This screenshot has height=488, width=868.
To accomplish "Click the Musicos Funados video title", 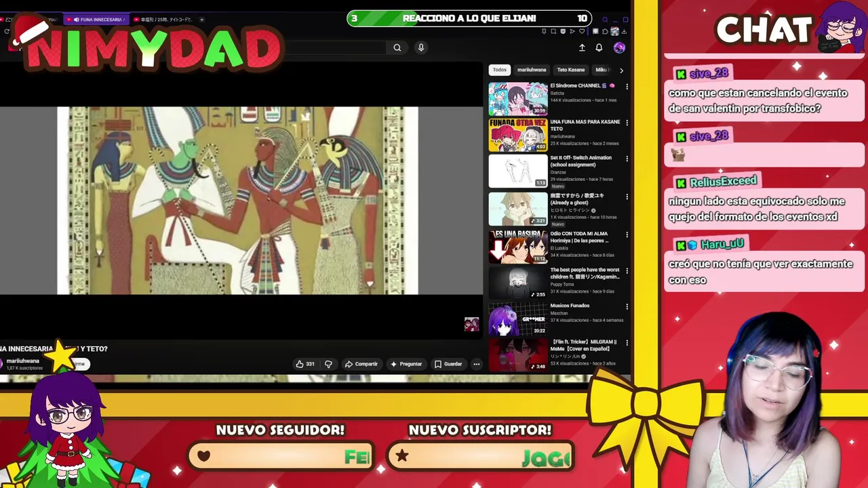I will [x=570, y=306].
